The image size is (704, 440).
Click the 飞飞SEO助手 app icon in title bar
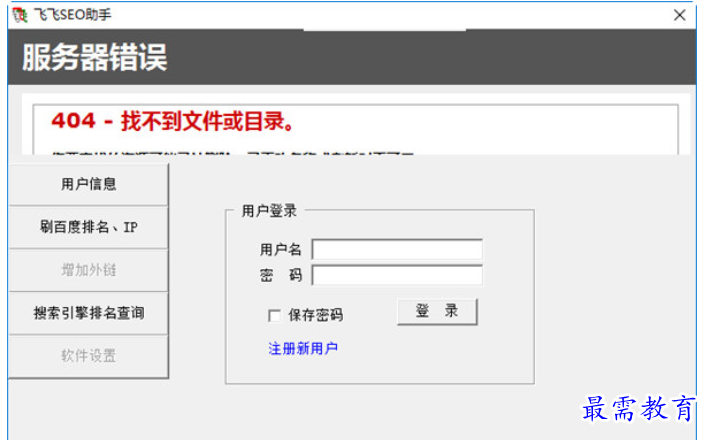tap(20, 15)
